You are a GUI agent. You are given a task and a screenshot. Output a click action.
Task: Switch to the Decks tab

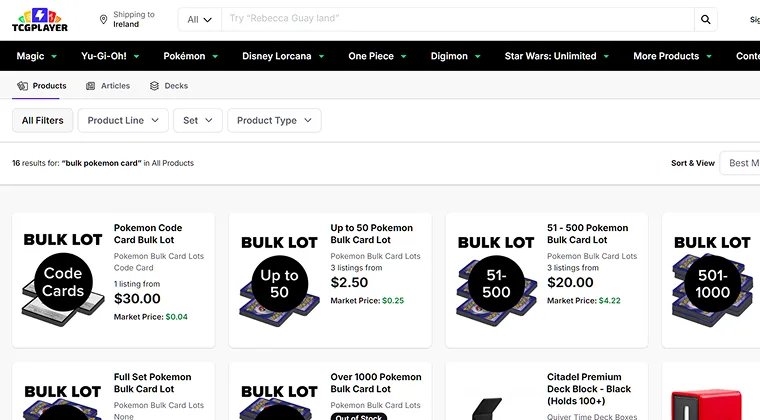(169, 86)
